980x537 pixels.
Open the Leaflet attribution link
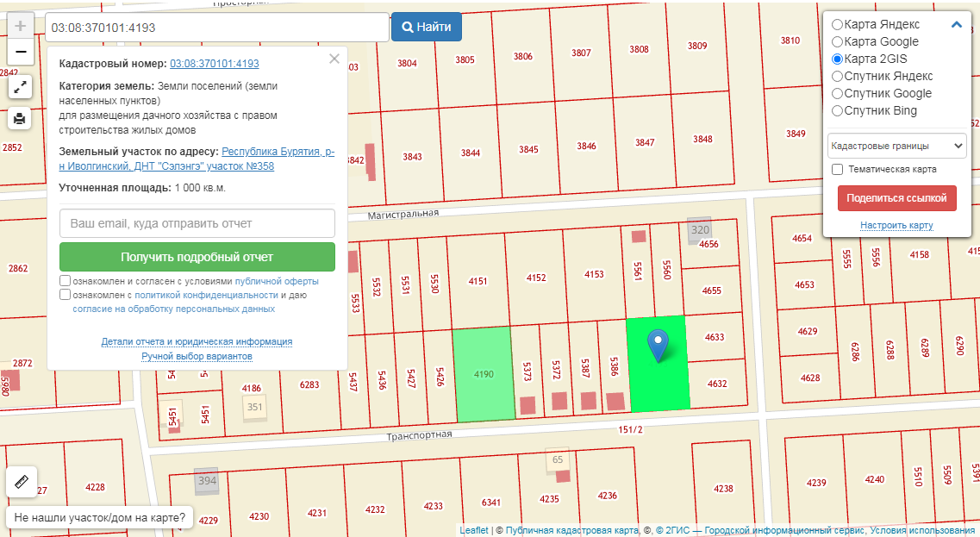point(474,530)
